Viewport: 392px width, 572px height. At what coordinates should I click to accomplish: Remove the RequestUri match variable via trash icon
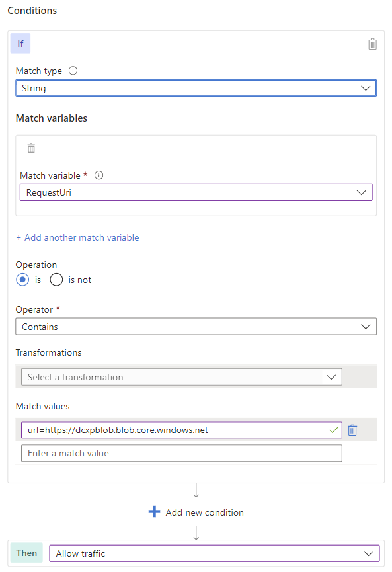pos(31,149)
